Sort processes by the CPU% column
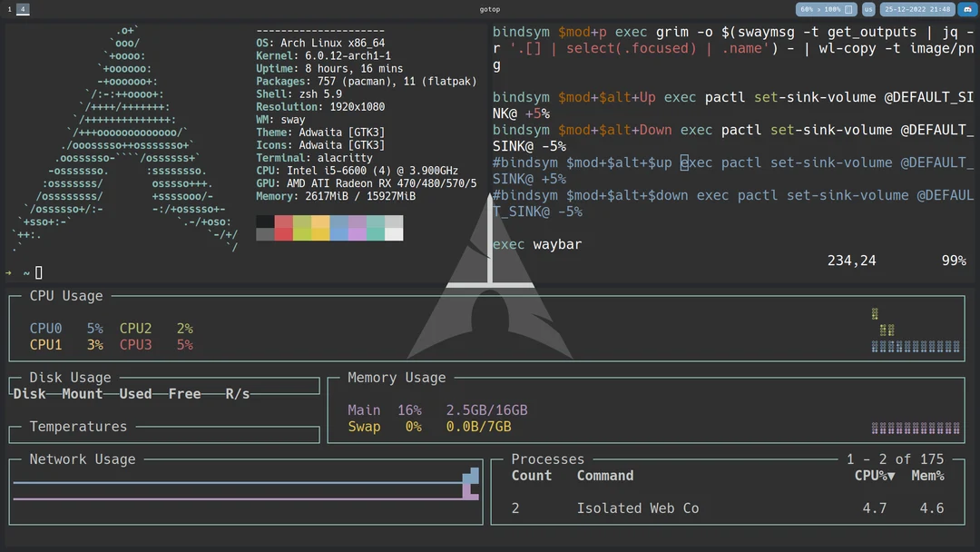980x552 pixels. [872, 475]
